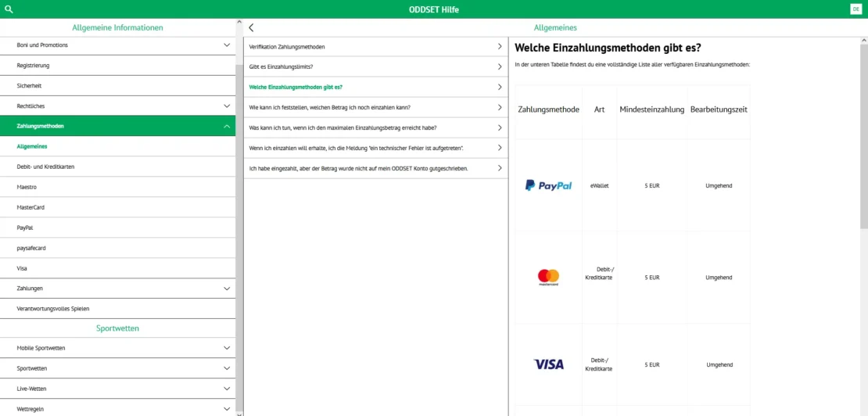Go back with the left arrow icon

pyautogui.click(x=251, y=27)
